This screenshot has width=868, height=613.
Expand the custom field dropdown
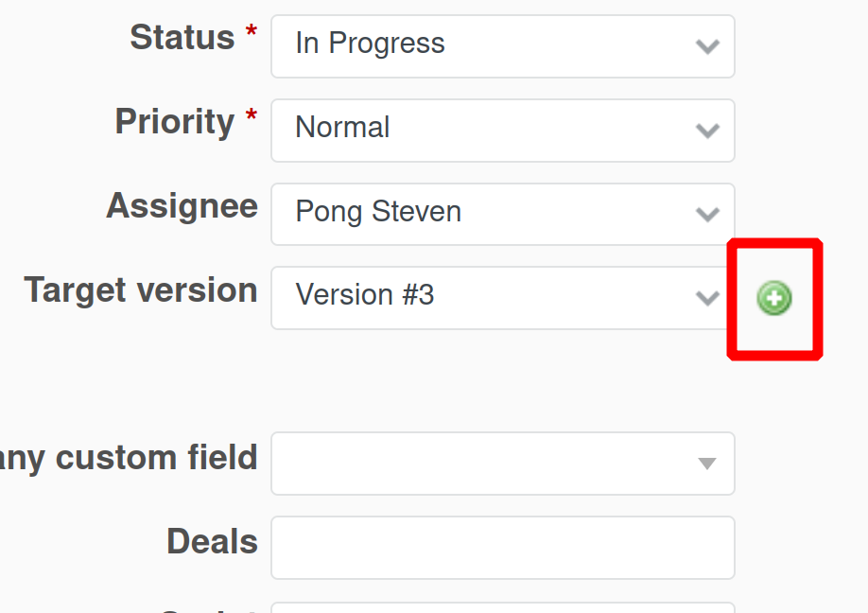(502, 464)
